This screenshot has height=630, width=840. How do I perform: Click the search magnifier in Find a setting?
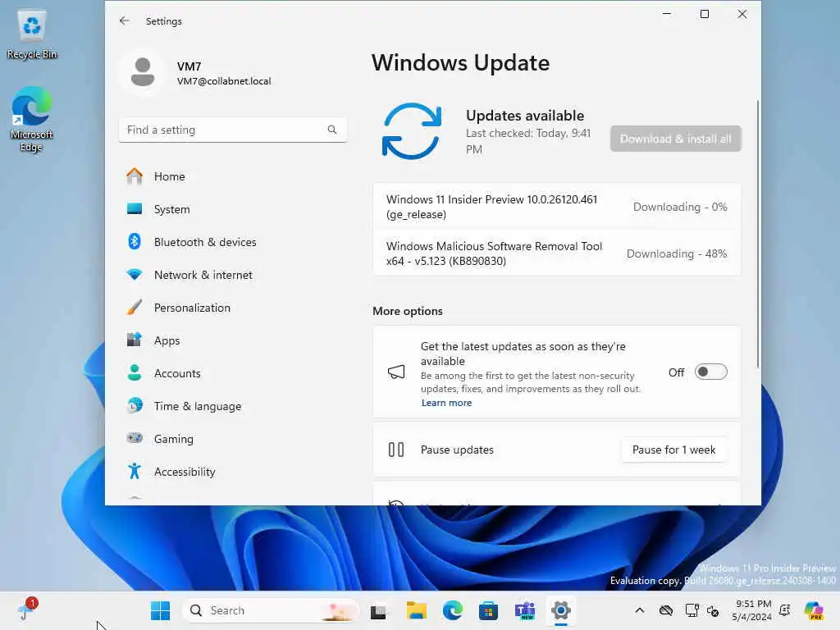[332, 130]
